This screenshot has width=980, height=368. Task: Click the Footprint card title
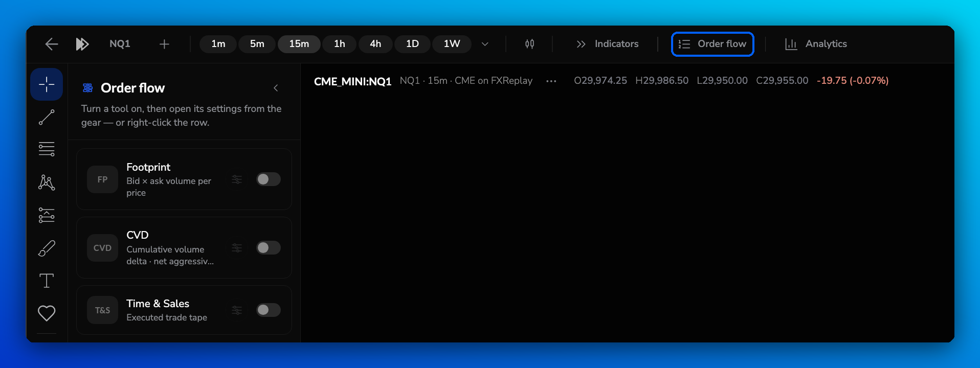[x=148, y=167]
